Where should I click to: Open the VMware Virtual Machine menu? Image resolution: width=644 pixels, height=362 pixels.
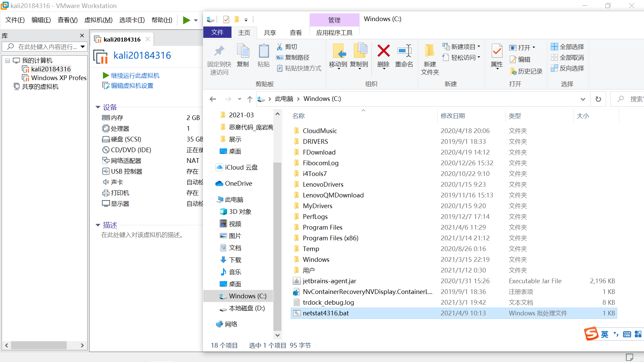98,20
